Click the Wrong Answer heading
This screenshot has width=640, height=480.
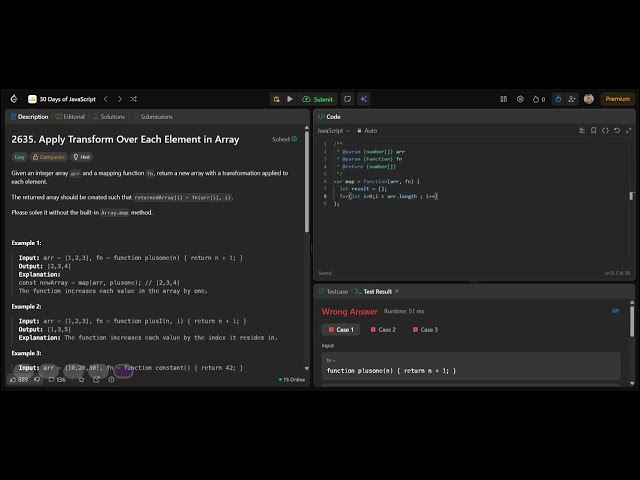349,312
